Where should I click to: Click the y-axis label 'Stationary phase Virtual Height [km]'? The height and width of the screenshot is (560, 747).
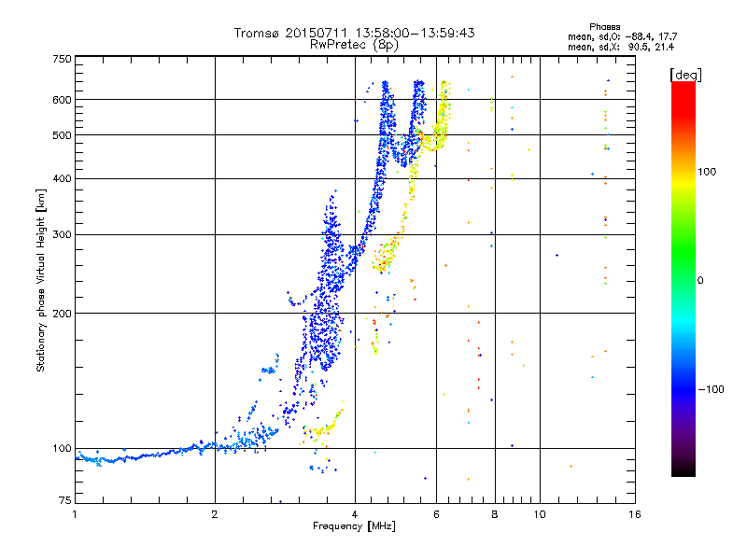(40, 280)
